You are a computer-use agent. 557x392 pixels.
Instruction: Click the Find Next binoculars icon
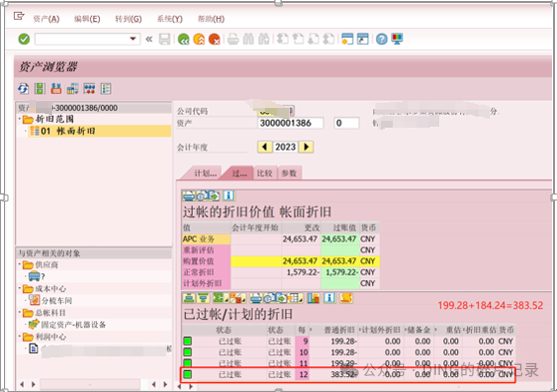coord(264,39)
